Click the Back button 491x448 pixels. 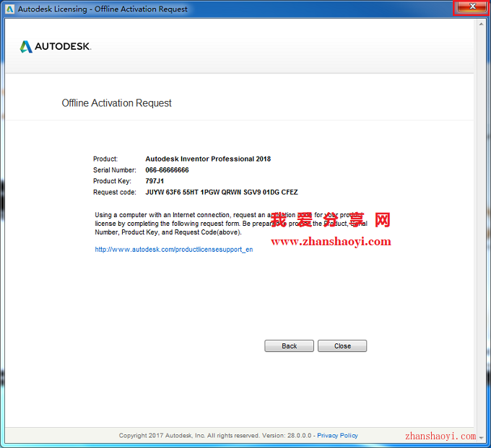[x=289, y=346]
